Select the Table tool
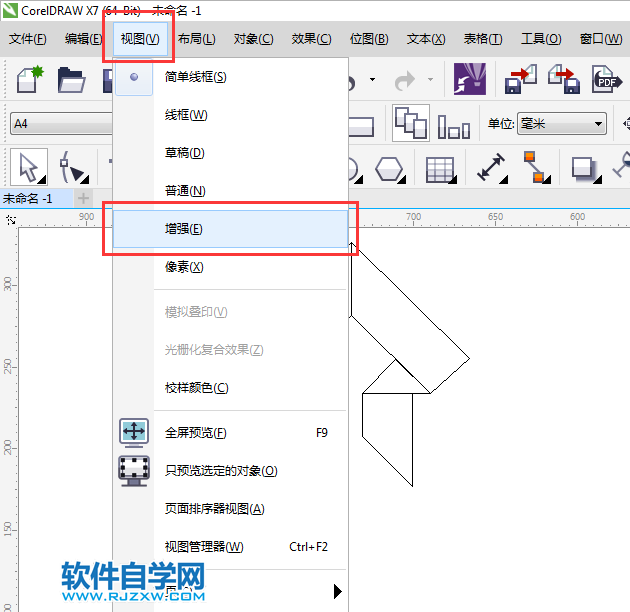The width and height of the screenshot is (630, 612). click(441, 170)
